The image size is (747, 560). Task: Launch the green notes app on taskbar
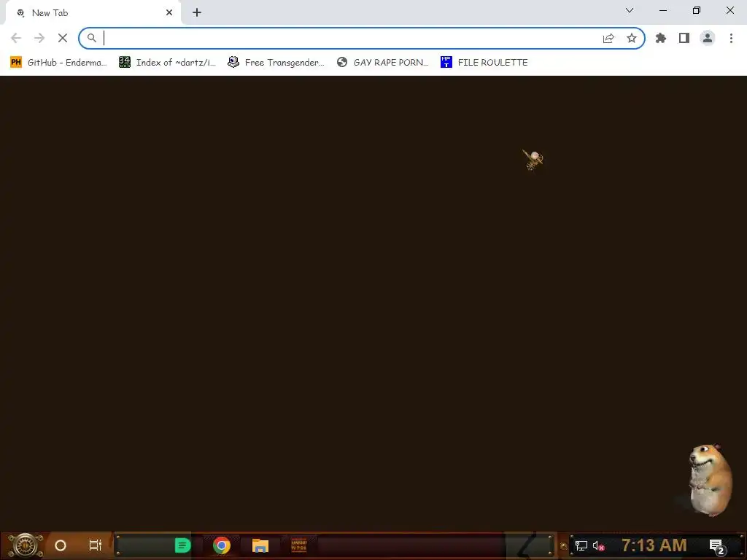182,545
